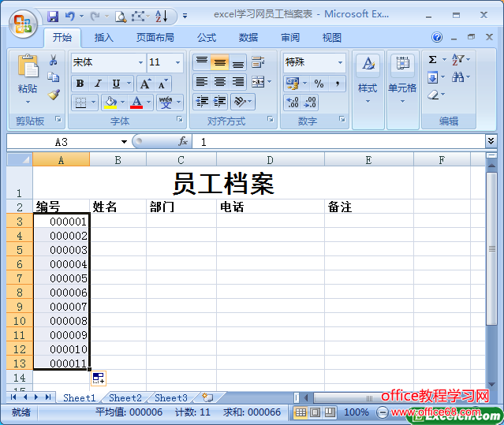The image size is (504, 425).
Task: Decrease font size with small A
Action: [x=163, y=84]
